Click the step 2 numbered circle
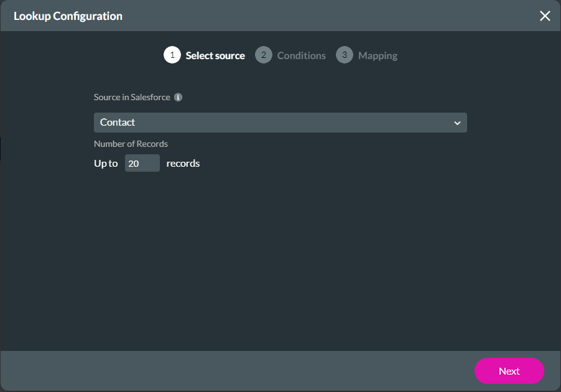This screenshot has width=561, height=392. 263,55
